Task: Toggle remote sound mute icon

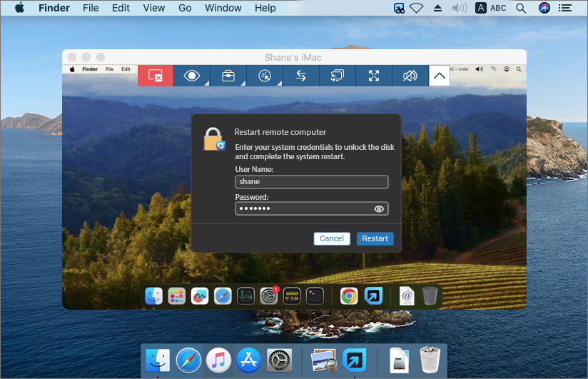Action: [x=410, y=76]
